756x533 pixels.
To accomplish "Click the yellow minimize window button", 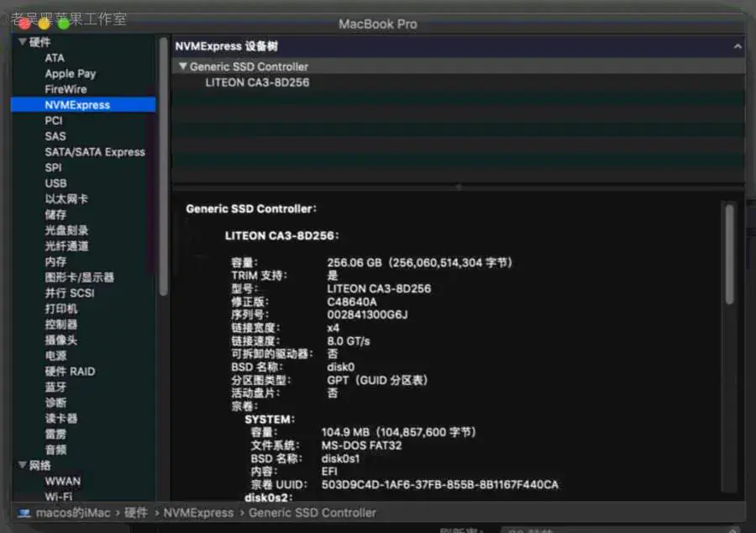I will pos(44,24).
